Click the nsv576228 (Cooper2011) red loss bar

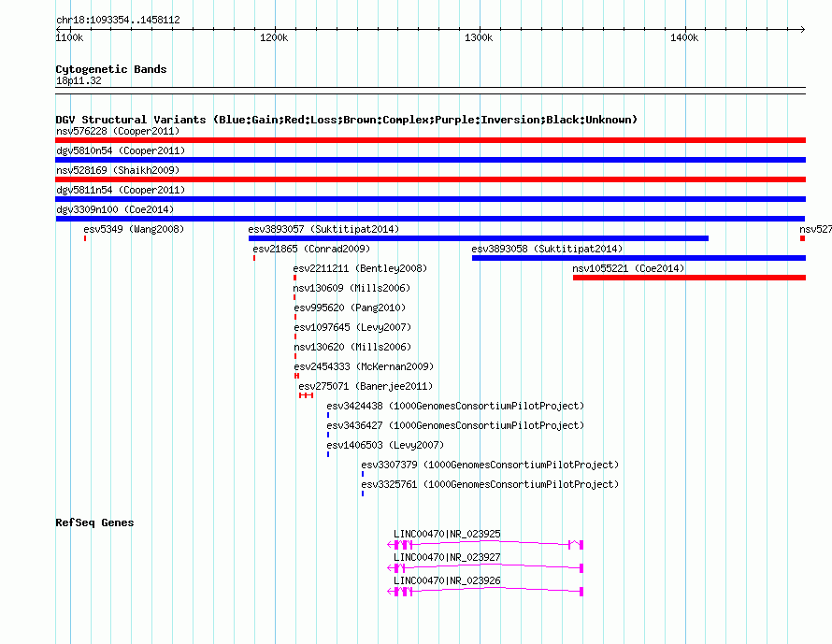click(x=430, y=140)
